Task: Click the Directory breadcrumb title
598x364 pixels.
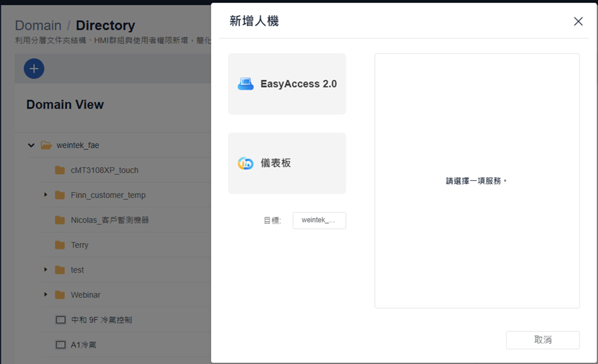Action: (105, 26)
